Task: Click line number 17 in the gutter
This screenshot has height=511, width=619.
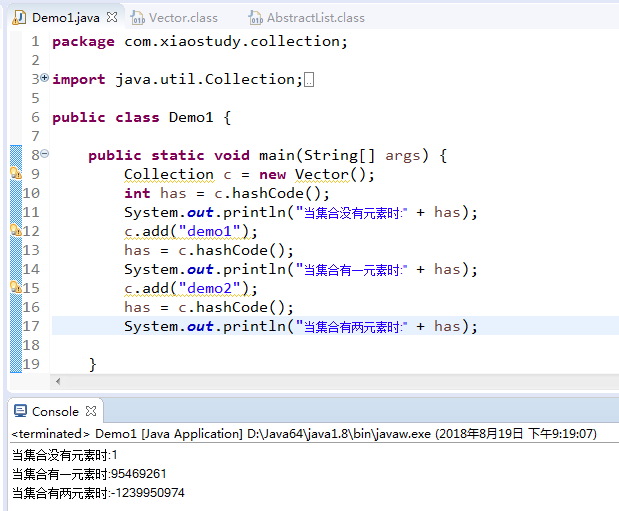Action: click(31, 326)
